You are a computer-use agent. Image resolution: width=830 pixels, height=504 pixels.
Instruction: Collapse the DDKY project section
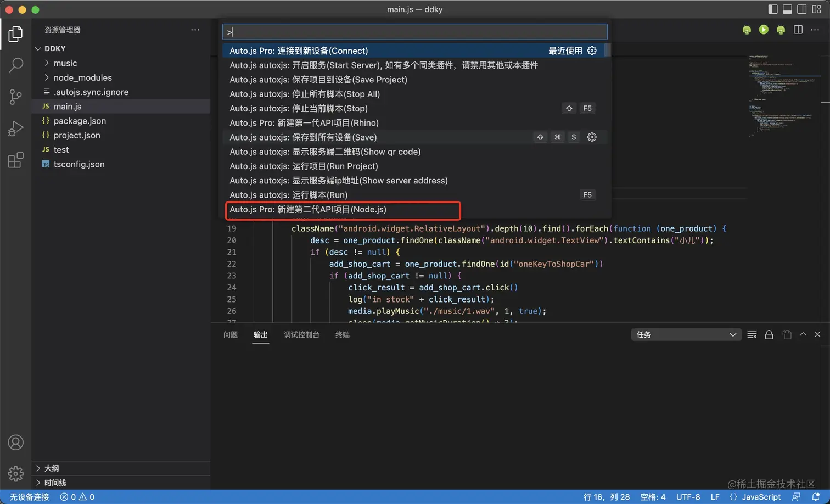point(121,48)
